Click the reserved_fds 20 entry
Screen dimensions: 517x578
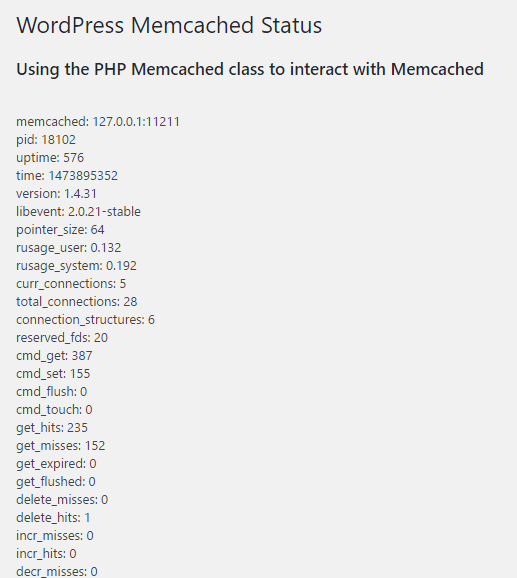point(62,338)
